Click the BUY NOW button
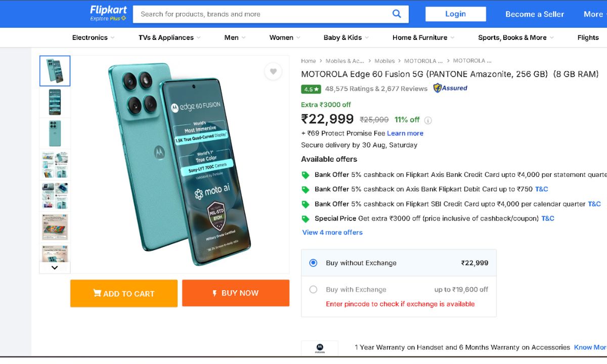This screenshot has width=607, height=364. 236,293
